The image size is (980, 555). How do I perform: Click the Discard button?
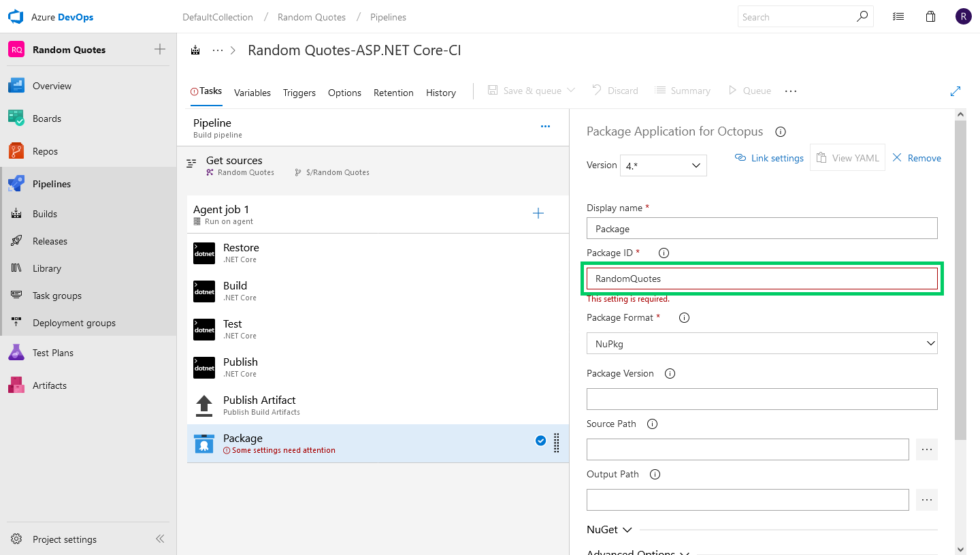tap(615, 91)
